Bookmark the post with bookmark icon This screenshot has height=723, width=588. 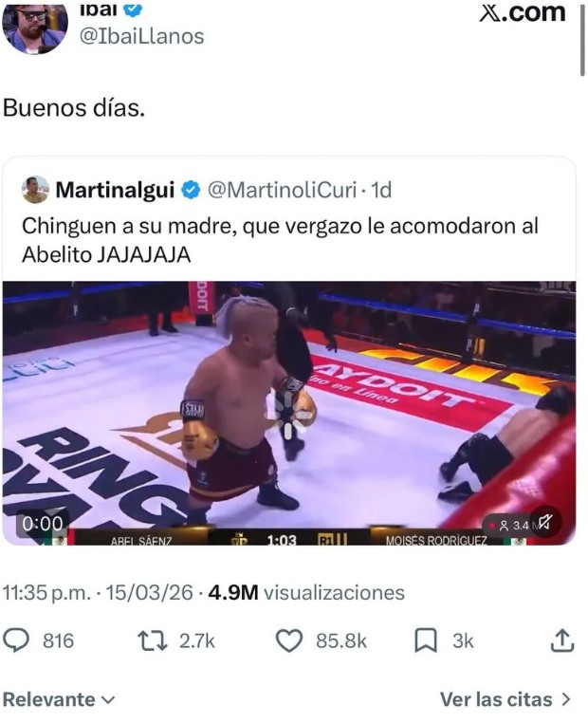tap(425, 640)
